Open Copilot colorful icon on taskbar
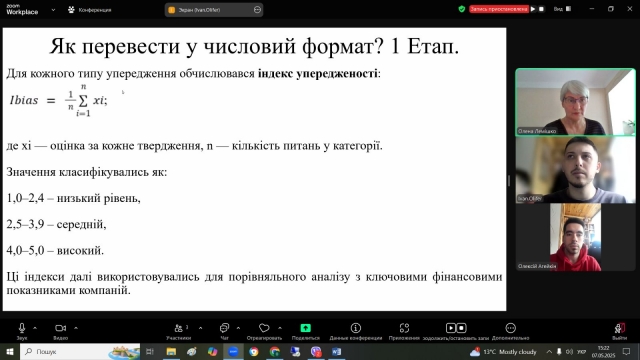Image resolution: width=640 pixels, height=360 pixels. [212, 351]
